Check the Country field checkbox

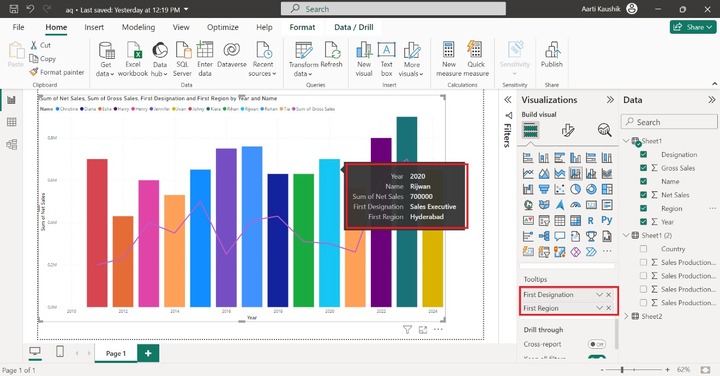click(643, 248)
